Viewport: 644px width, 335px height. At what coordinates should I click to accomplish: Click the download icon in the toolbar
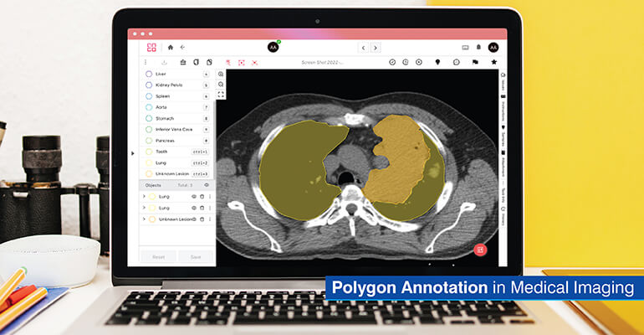pos(164,63)
